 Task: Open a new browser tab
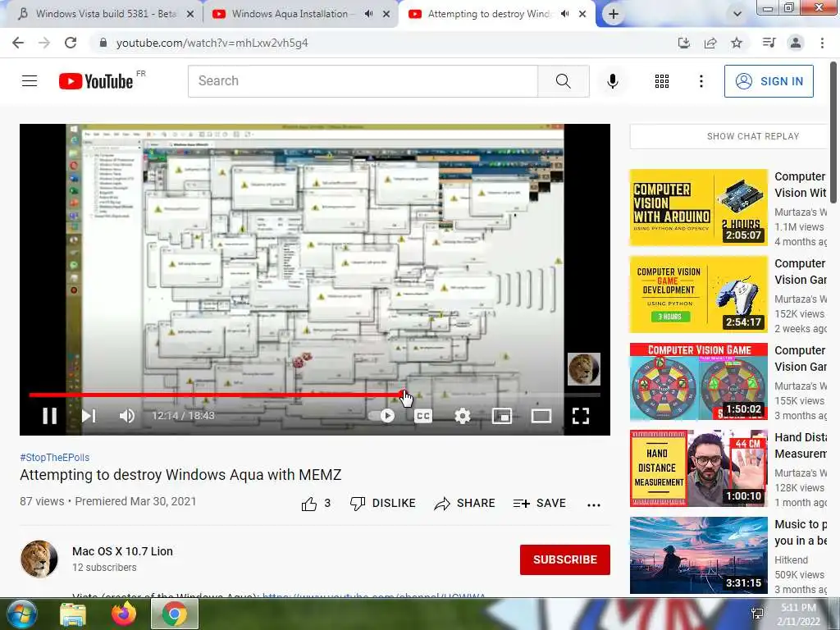614,15
